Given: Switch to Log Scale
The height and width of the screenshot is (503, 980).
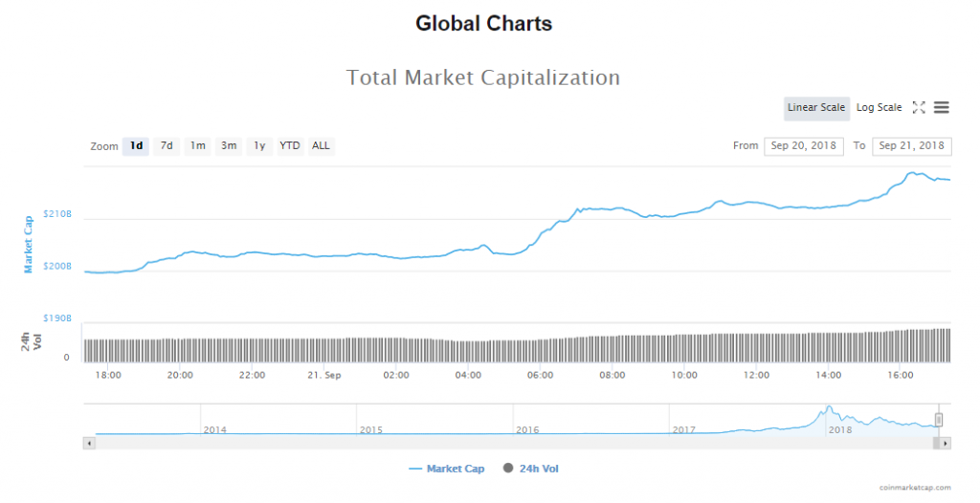Looking at the screenshot, I should [879, 108].
